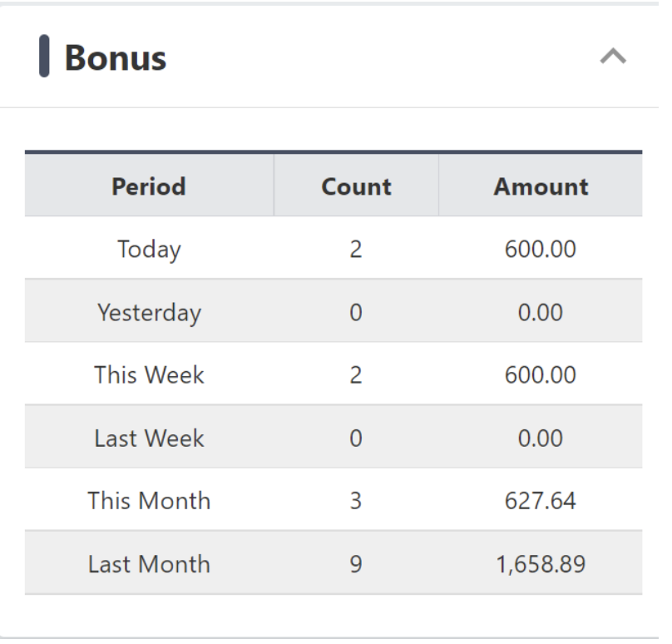Viewport: 672px width, 644px height.
Task: Click Today's bonus count of 2
Action: tap(356, 249)
